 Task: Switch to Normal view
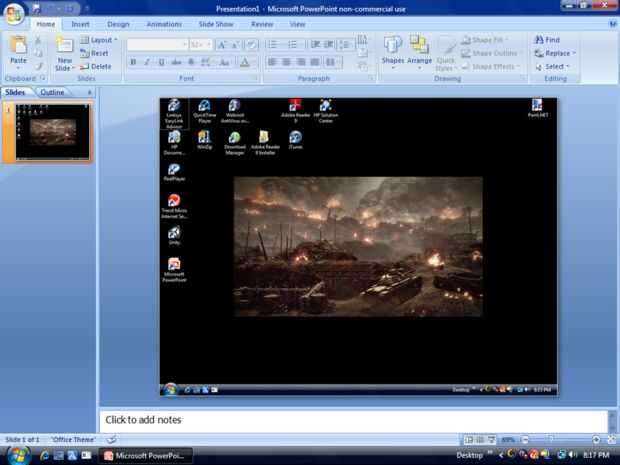[x=469, y=439]
